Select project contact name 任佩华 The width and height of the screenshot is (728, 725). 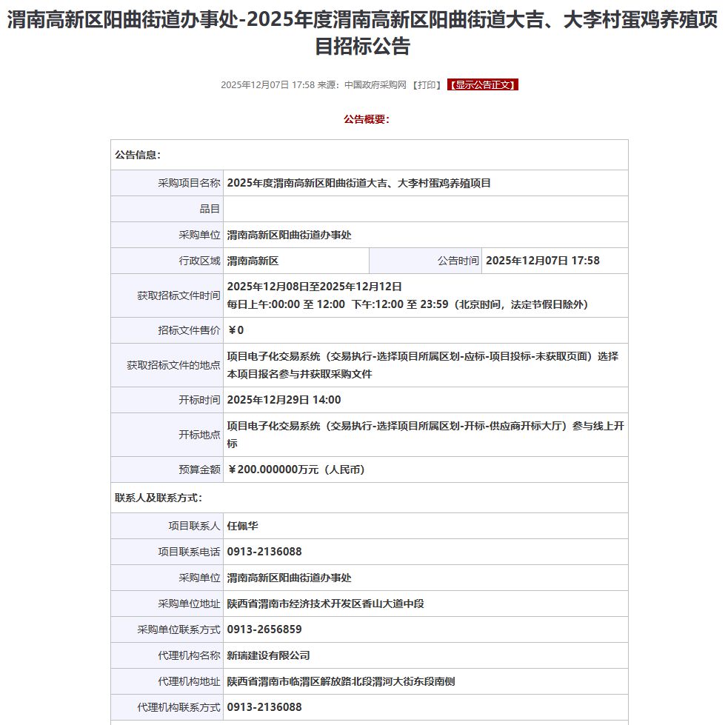(x=242, y=526)
